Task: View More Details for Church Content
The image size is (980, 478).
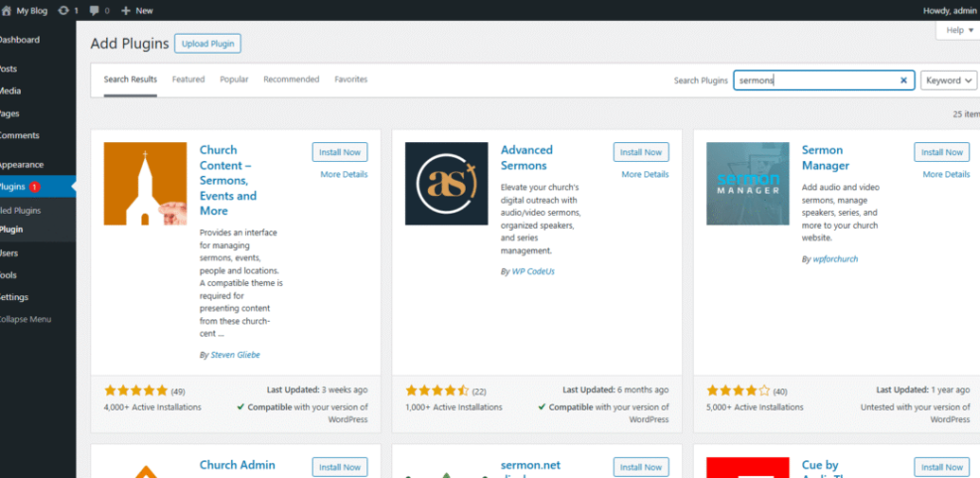Action: (345, 175)
